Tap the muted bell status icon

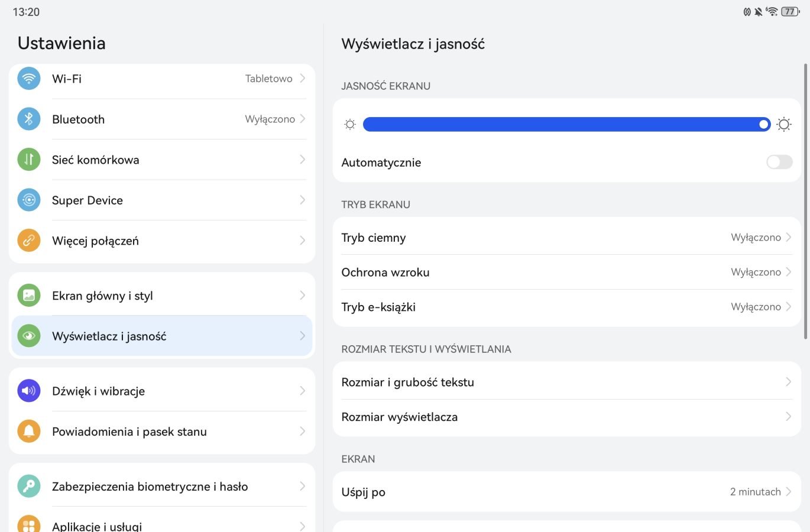[759, 11]
